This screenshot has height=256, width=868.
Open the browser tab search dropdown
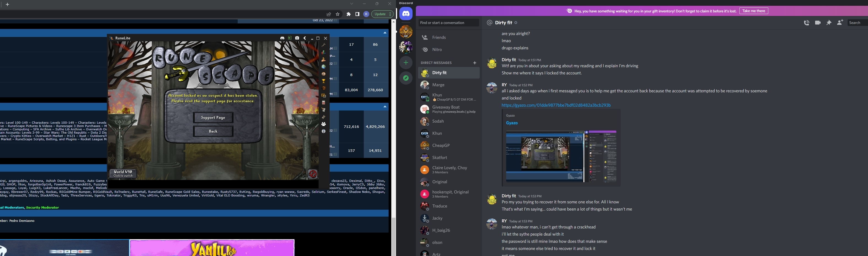(x=351, y=4)
